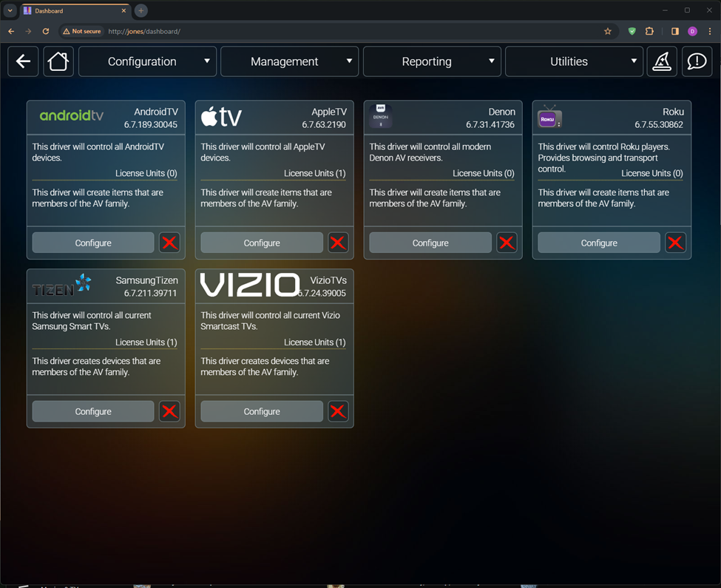721x588 pixels.
Task: Click License Units (1) on VizioTVs card
Action: pos(315,342)
